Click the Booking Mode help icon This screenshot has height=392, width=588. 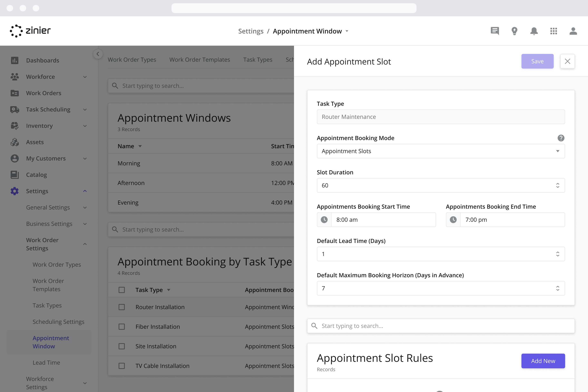pyautogui.click(x=561, y=138)
